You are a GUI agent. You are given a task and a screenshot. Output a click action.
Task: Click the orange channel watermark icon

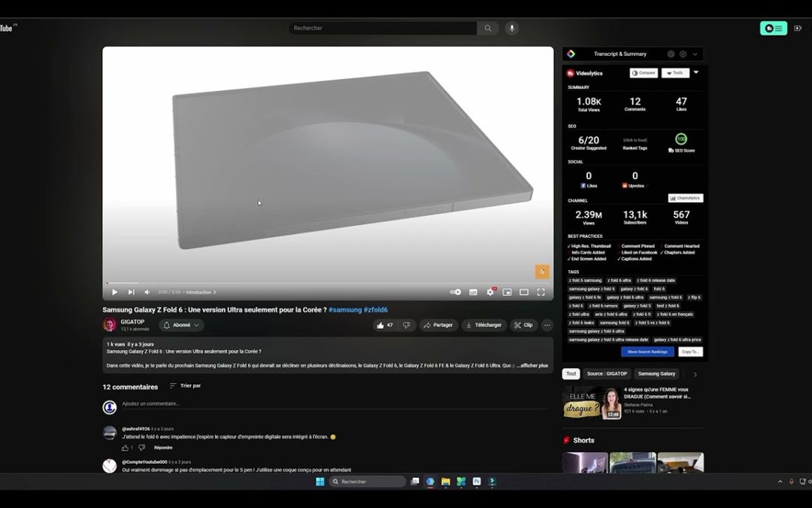tap(542, 272)
